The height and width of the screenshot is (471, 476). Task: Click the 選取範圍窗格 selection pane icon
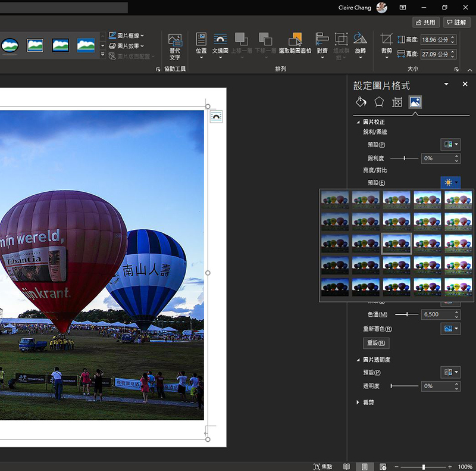pos(295,44)
